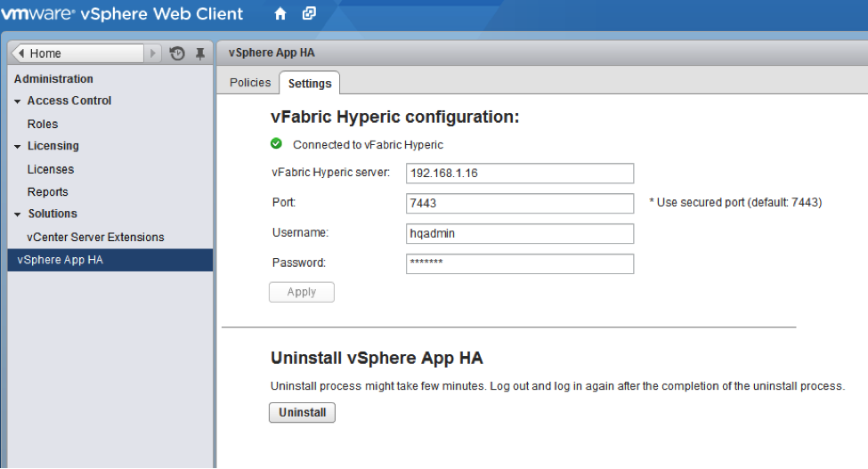Click the Username input field
868x469 pixels.
[520, 233]
